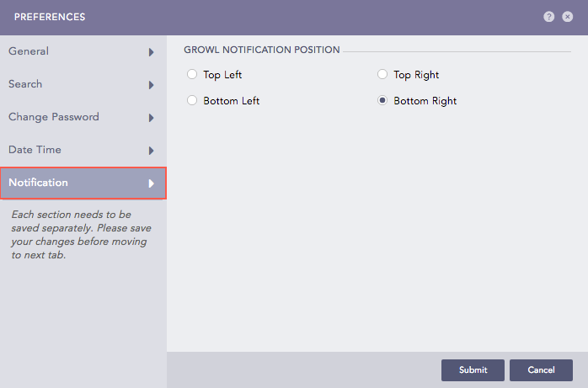Select the Top Left radio button
The width and height of the screenshot is (588, 388).
[192, 75]
